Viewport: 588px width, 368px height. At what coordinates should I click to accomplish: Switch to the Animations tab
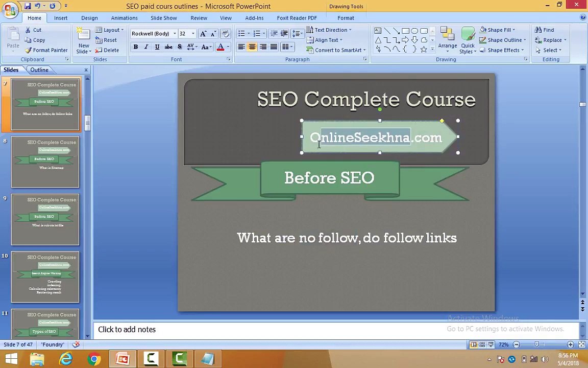pyautogui.click(x=124, y=18)
